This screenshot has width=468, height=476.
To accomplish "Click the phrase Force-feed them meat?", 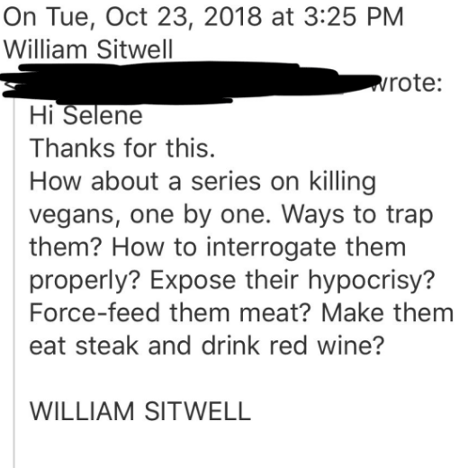I will coord(169,313).
